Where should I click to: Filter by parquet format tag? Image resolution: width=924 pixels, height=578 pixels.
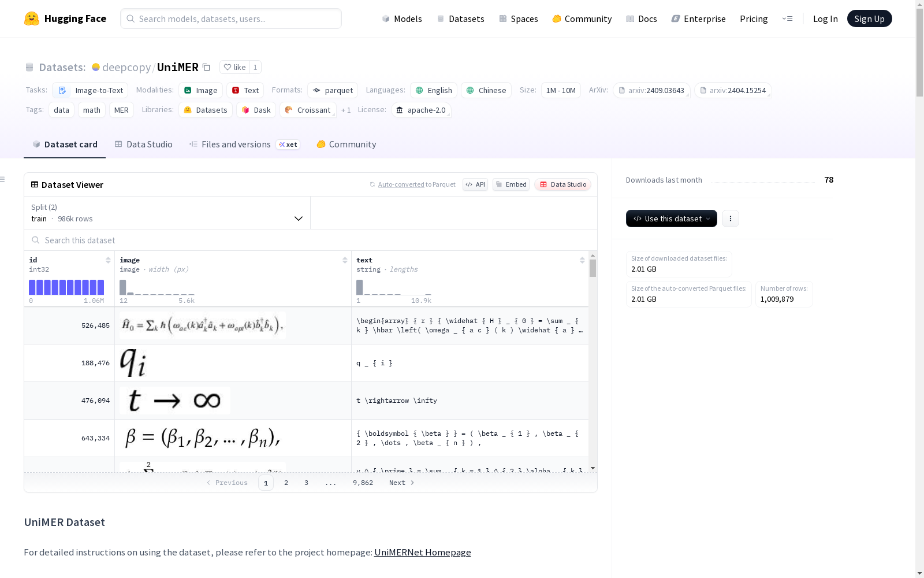pos(333,90)
